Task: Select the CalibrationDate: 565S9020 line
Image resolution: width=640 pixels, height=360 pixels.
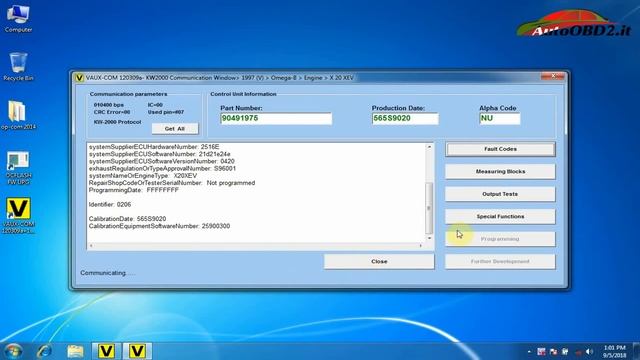Action: pyautogui.click(x=127, y=219)
